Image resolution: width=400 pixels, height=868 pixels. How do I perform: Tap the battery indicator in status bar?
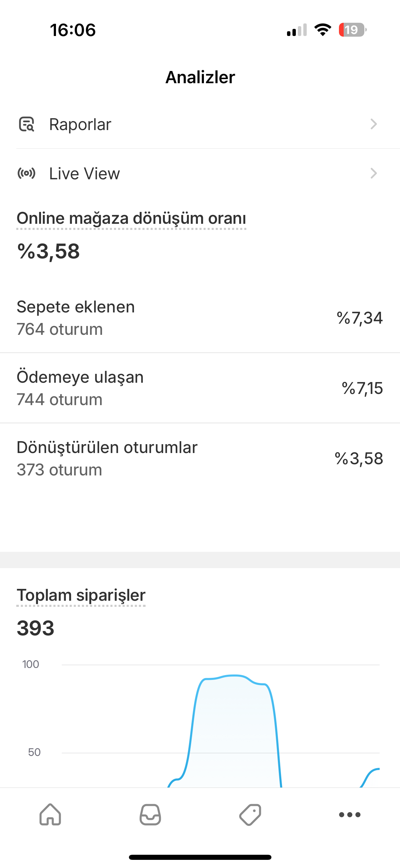353,30
